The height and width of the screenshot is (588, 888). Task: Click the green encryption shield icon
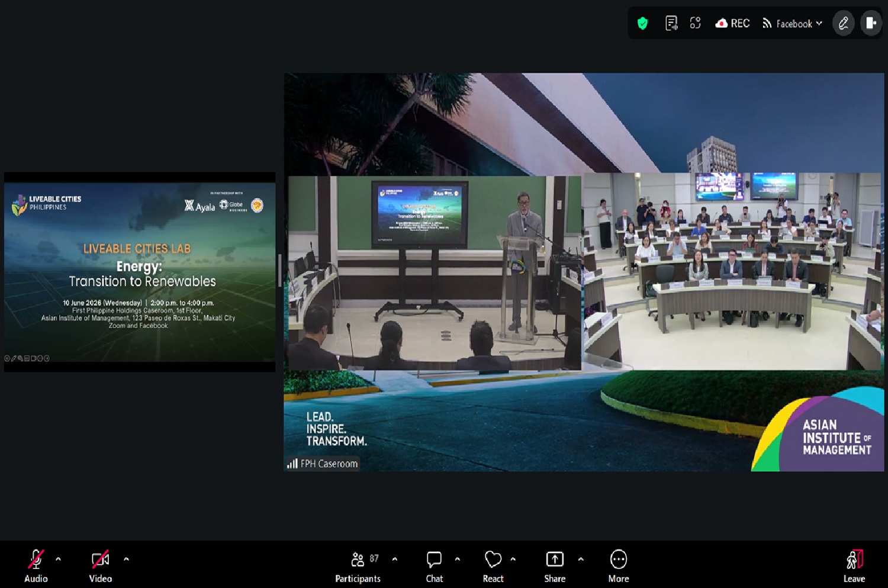click(642, 23)
